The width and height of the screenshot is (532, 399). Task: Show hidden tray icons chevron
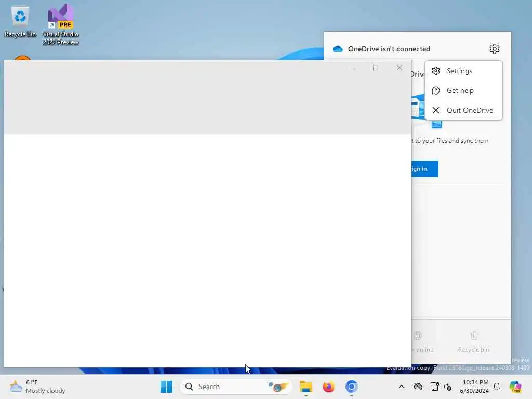tap(402, 387)
